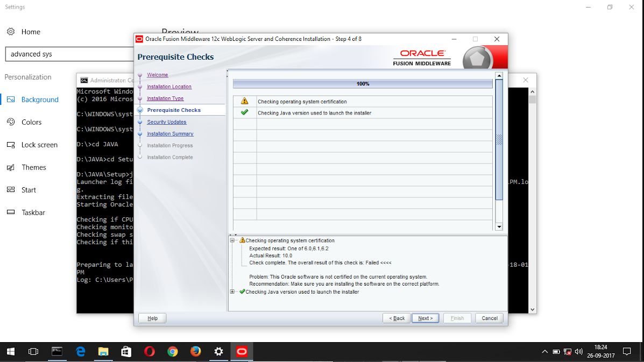Click 'Checking Java version used to launch the installer' table row
This screenshot has height=362, width=644.
coord(363,112)
